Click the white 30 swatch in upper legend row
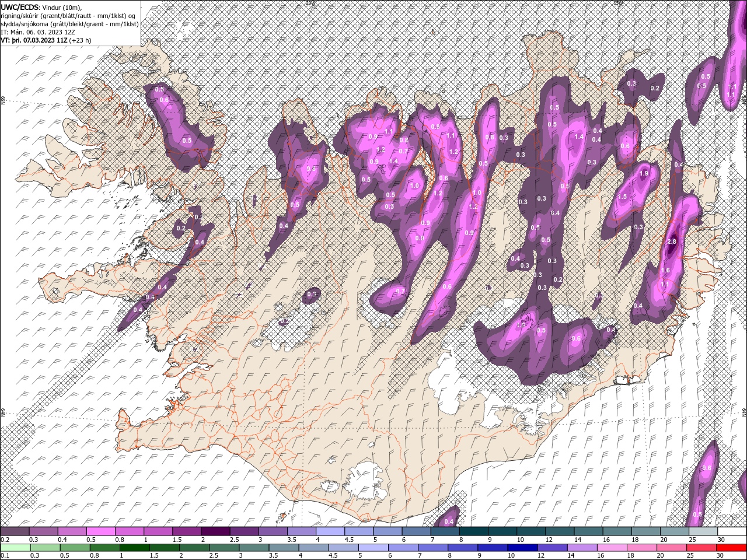Viewport: 747px width, 560px height. tap(732, 531)
